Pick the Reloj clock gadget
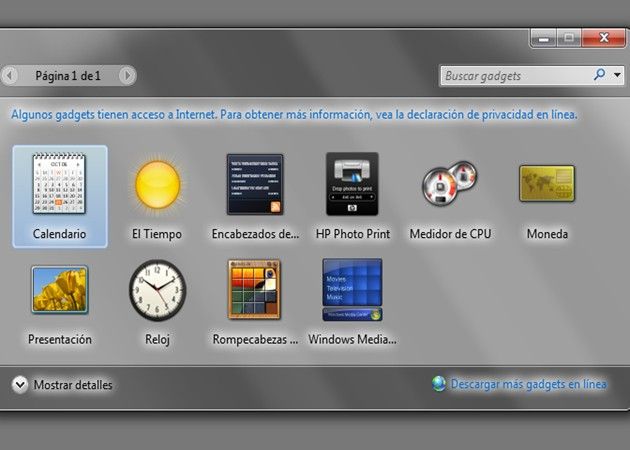Image resolution: width=630 pixels, height=450 pixels. [x=157, y=290]
